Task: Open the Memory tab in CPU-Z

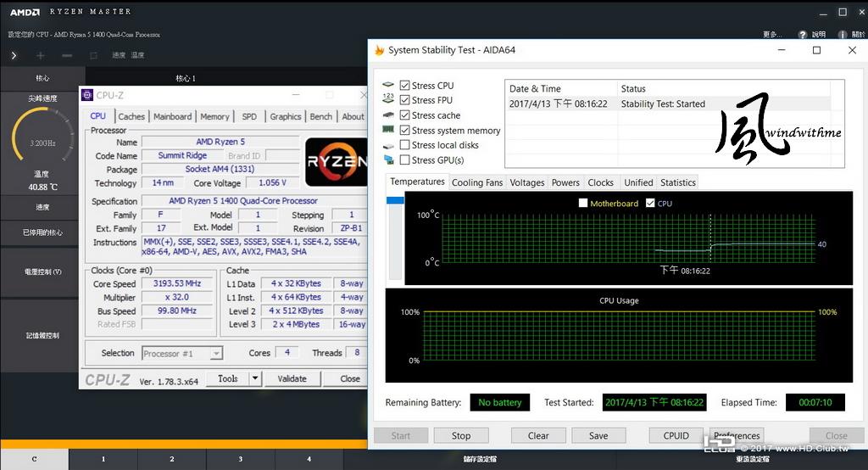Action: (x=214, y=116)
